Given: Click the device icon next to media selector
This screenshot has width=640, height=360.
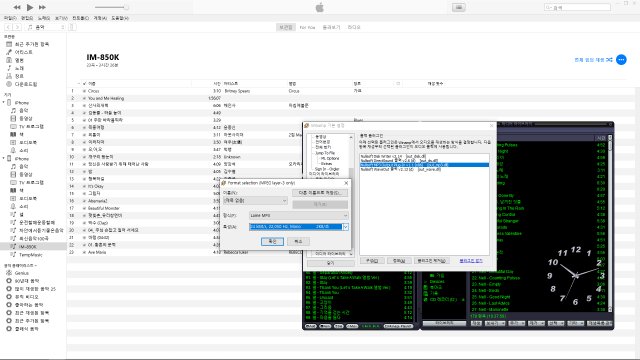Looking at the screenshot, I should click(72, 27).
